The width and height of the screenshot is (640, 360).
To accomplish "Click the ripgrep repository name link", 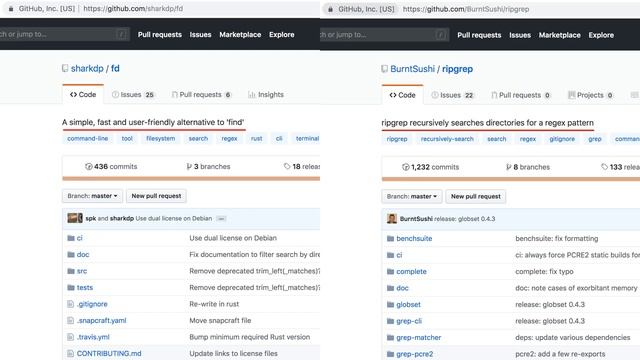I will pos(458,69).
